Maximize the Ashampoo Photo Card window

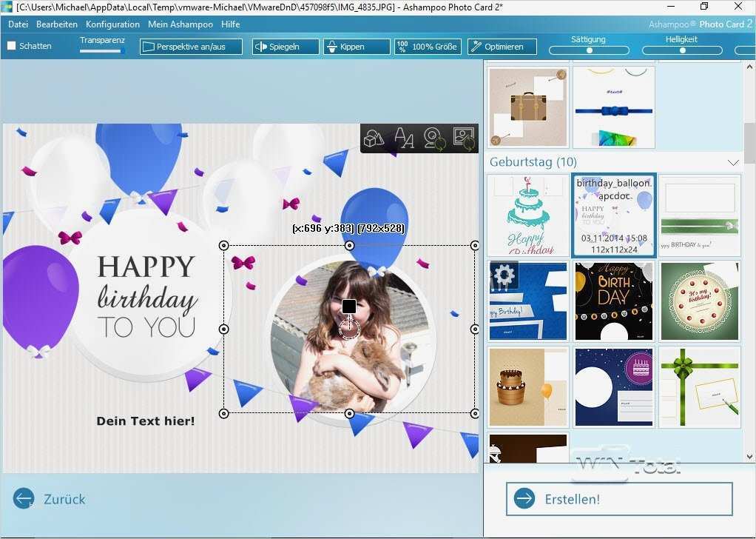[x=704, y=7]
